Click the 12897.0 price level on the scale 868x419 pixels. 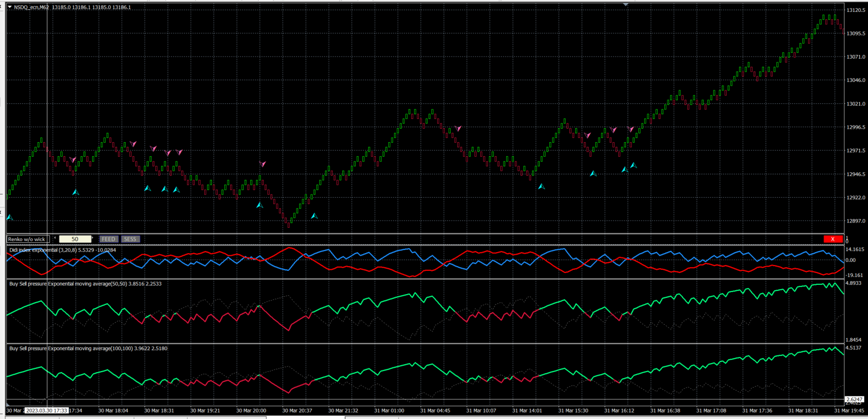[x=856, y=221]
